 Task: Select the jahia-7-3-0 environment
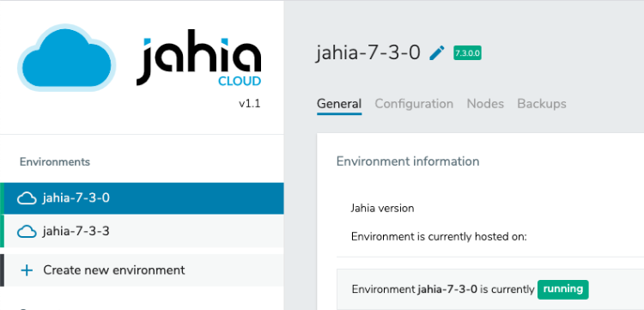142,198
